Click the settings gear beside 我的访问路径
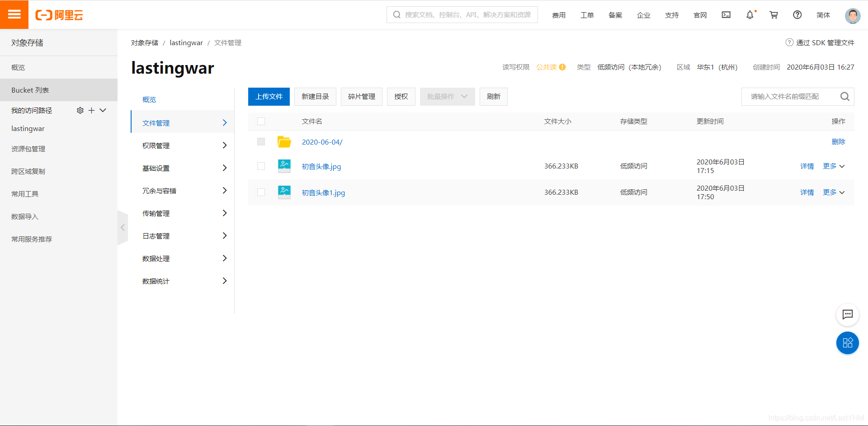This screenshot has height=426, width=868. [80, 110]
